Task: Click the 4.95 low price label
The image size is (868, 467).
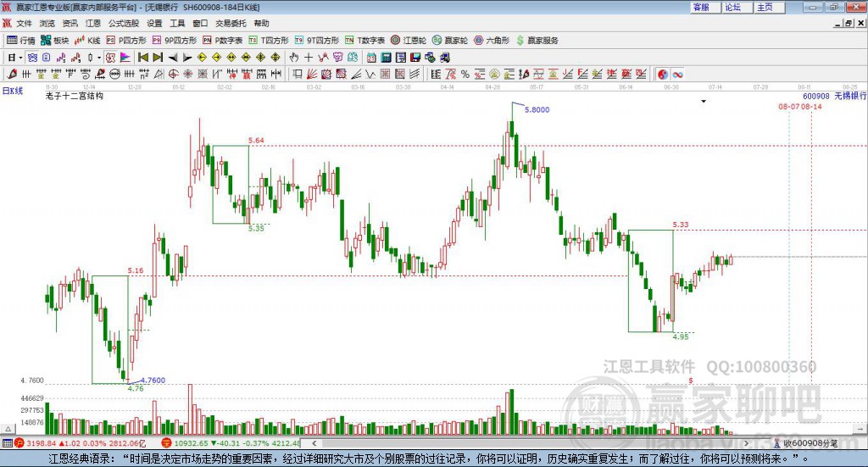Action: tap(681, 336)
